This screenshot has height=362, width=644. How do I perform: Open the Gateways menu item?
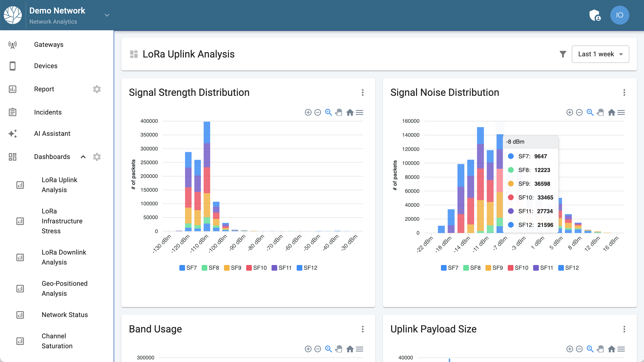coord(49,44)
